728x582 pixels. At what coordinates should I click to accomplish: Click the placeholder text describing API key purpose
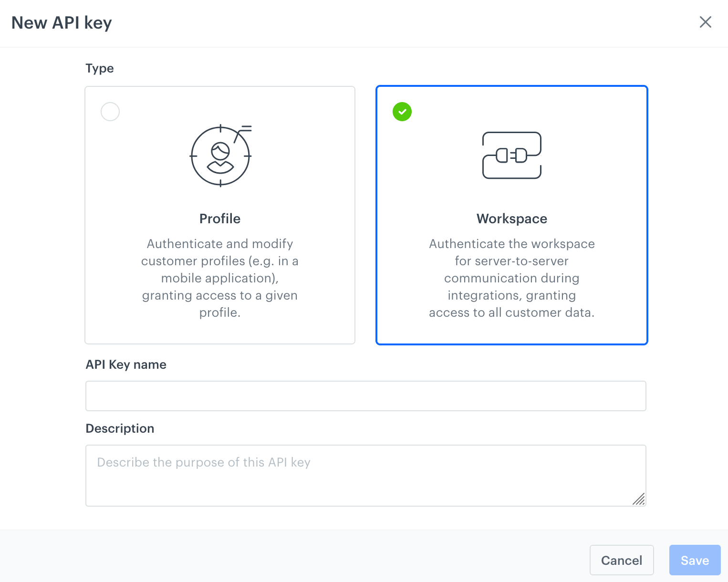(x=204, y=462)
